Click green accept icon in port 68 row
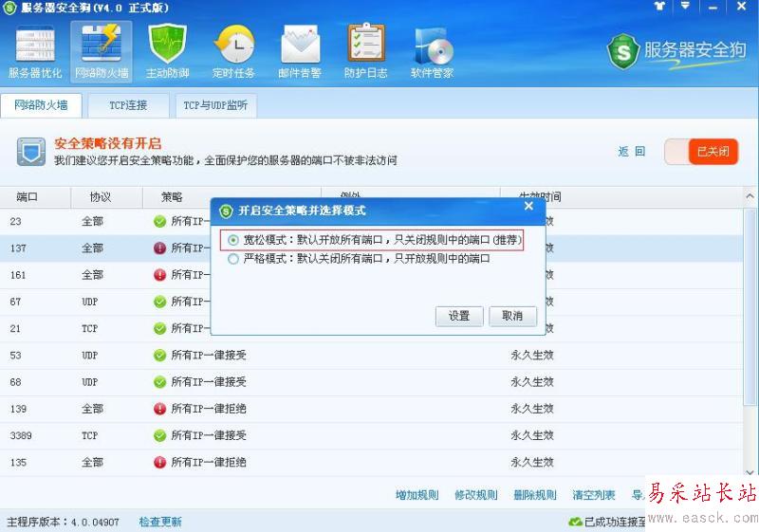The width and height of the screenshot is (759, 532). pos(159,382)
